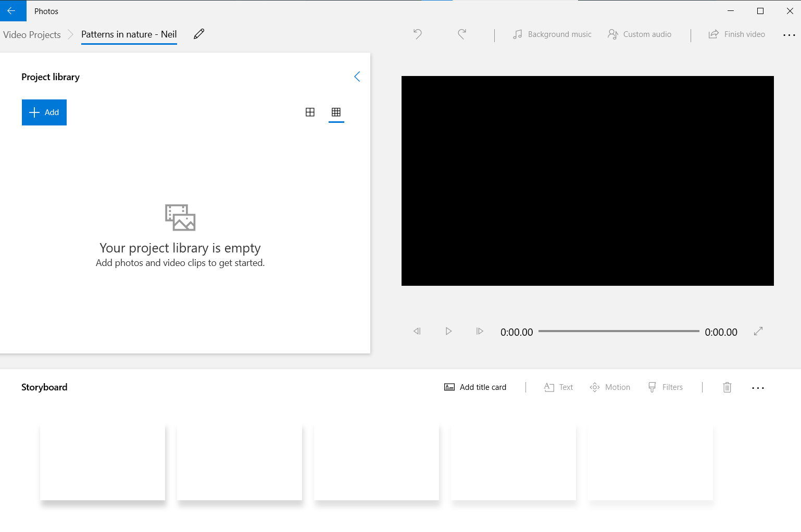Delete selected storyboard clip using trash icon
The height and width of the screenshot is (532, 801).
click(x=728, y=387)
